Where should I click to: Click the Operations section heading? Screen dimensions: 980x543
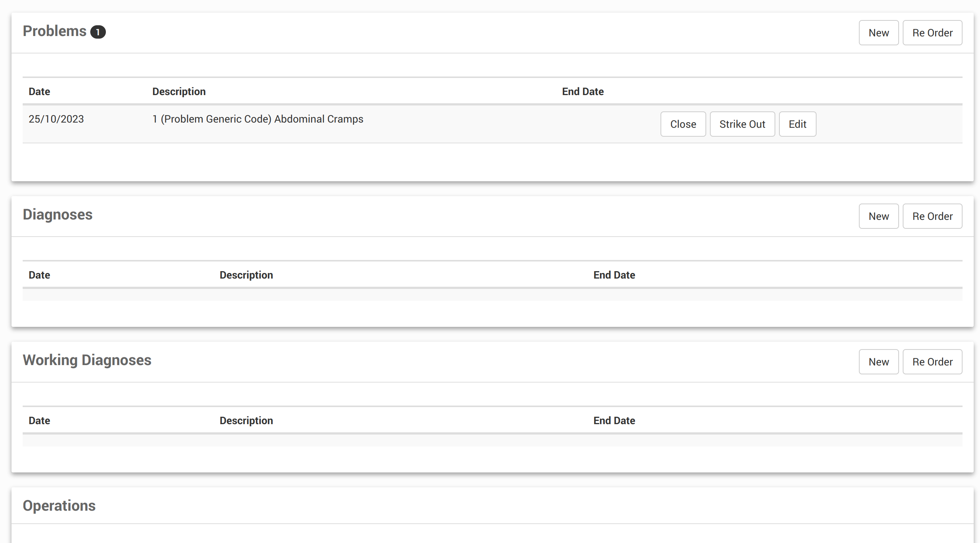[x=59, y=506]
